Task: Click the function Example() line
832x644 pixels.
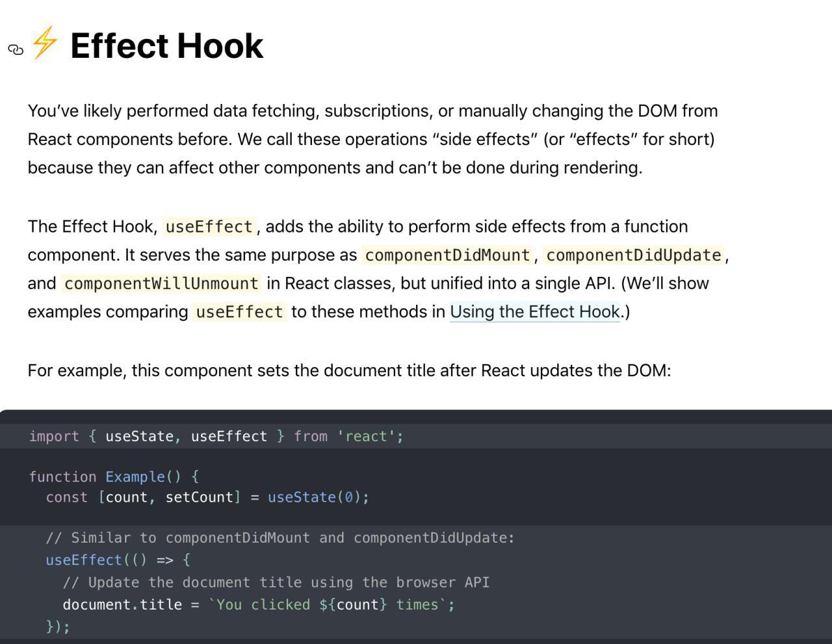Action: pos(114,477)
